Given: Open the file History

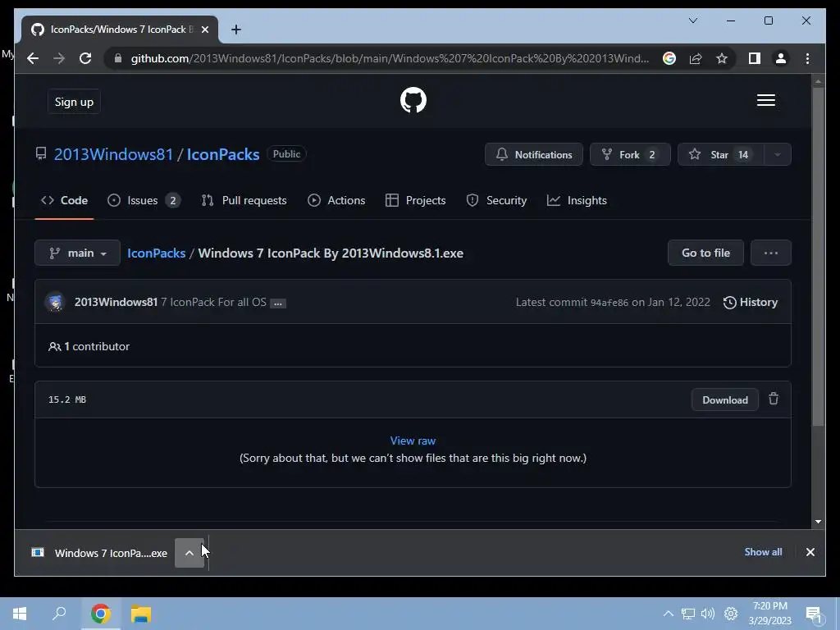Looking at the screenshot, I should coord(750,302).
